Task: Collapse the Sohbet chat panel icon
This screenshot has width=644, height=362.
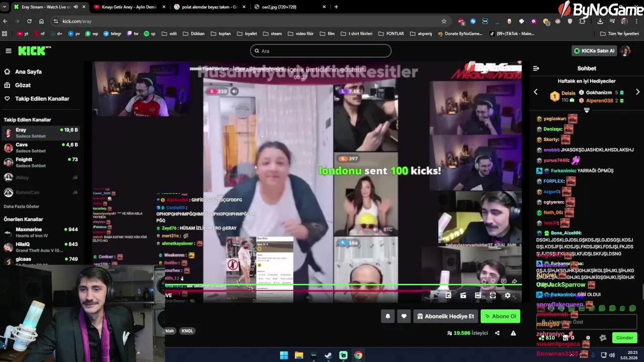Action: (x=536, y=68)
